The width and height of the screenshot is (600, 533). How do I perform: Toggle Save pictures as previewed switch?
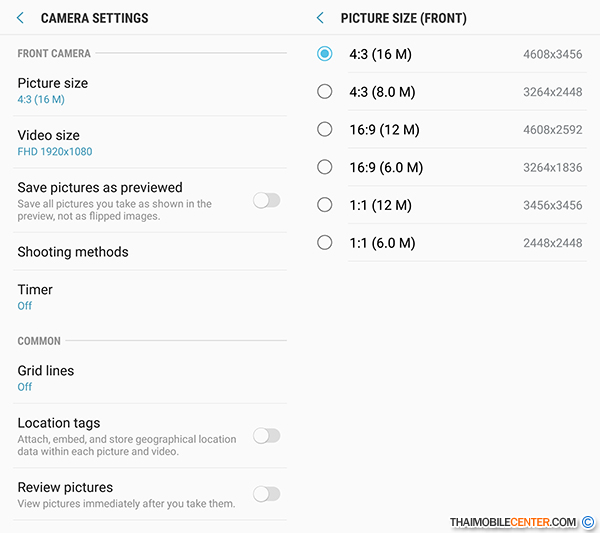point(267,200)
